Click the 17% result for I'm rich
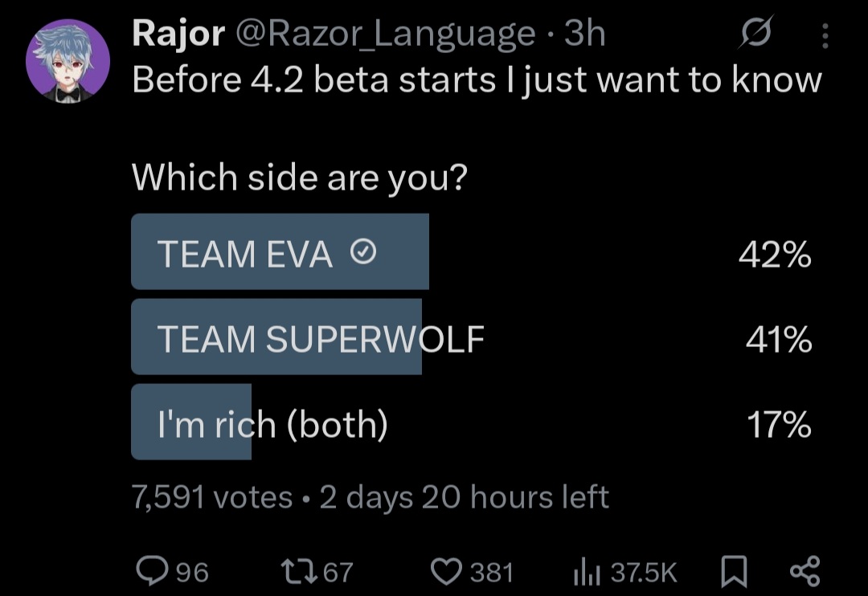868x596 pixels. (x=779, y=425)
